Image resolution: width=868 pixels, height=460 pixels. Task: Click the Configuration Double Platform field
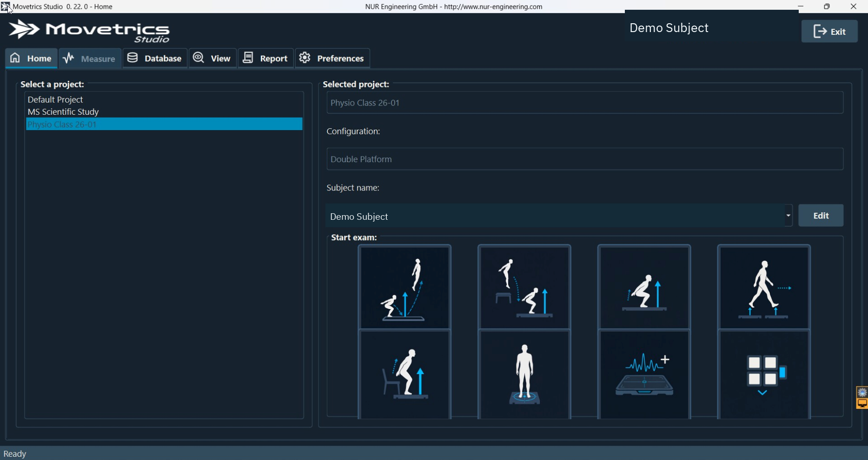pyautogui.click(x=585, y=159)
